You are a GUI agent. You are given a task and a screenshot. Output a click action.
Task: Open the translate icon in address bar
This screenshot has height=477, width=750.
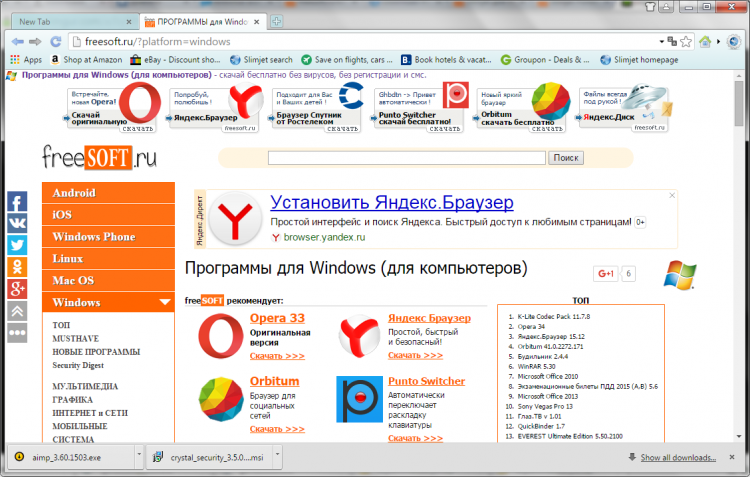pos(672,41)
